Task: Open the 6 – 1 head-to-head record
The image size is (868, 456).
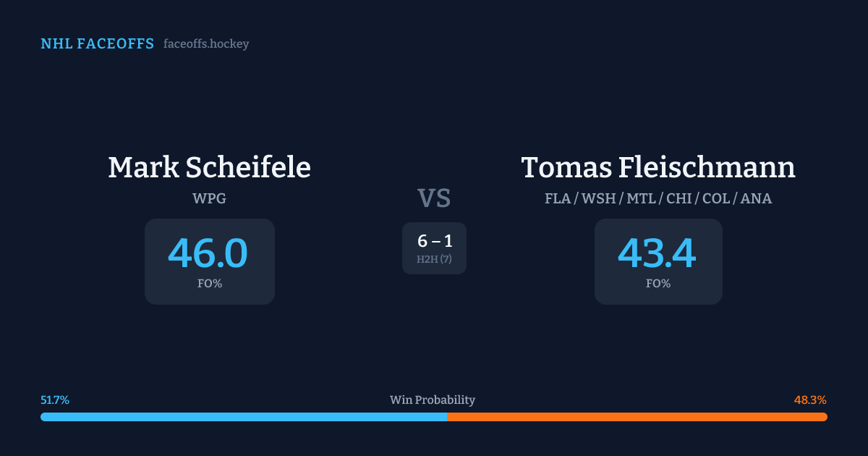Action: (435, 242)
